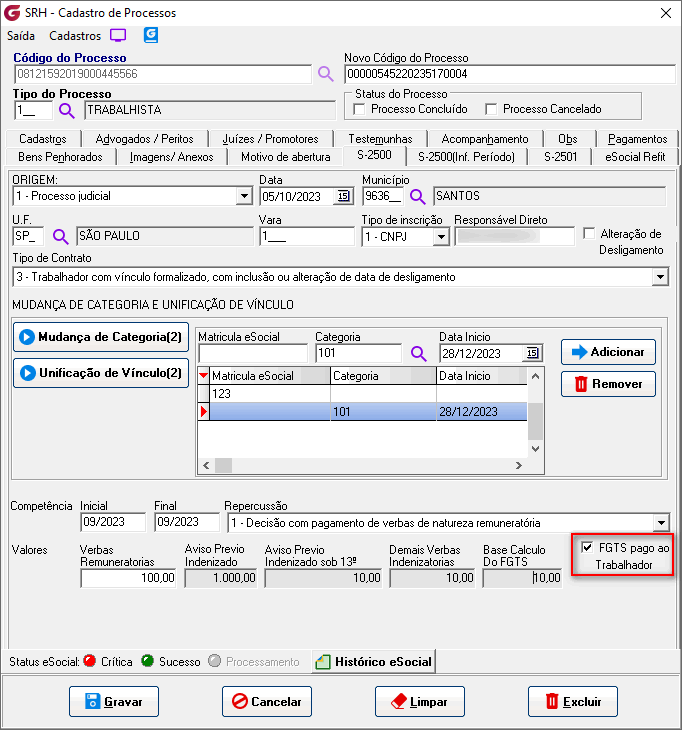
Task: Uncheck FGTS pago ao Trabalhador
Action: click(x=587, y=547)
